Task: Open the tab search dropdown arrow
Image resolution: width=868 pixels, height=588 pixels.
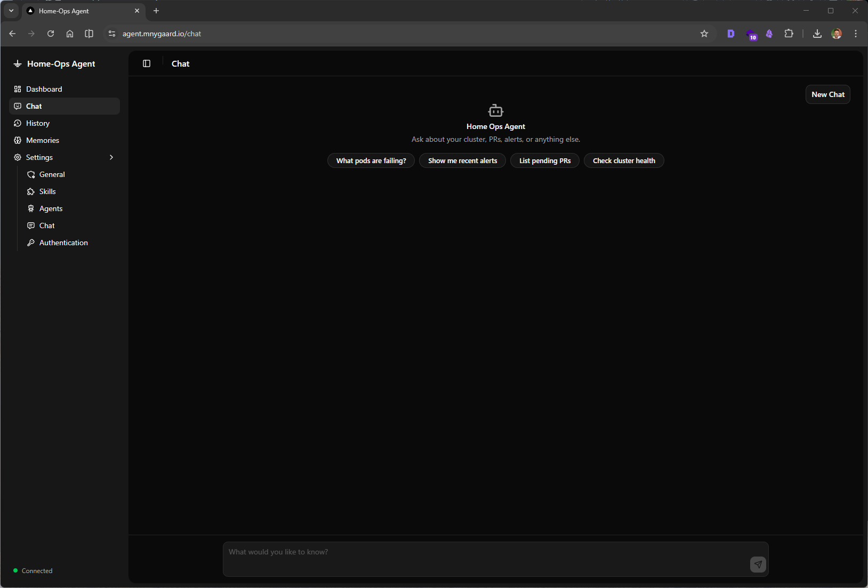Action: pyautogui.click(x=11, y=11)
